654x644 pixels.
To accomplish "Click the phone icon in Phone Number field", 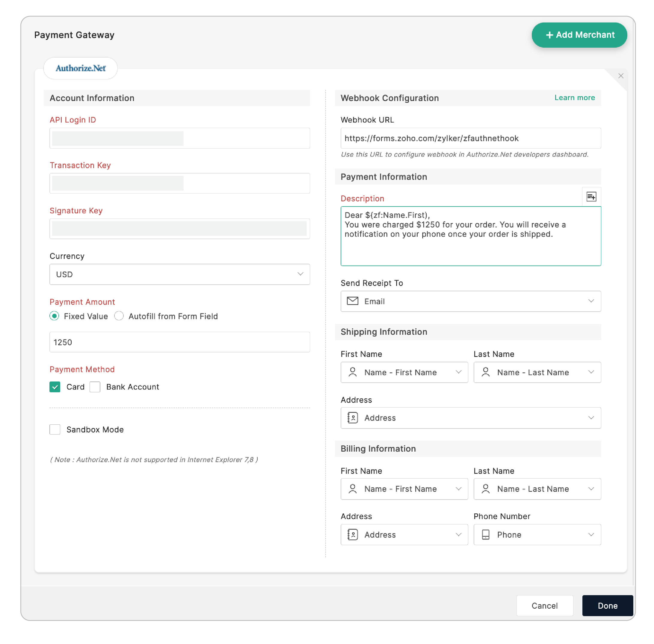I will coord(486,534).
